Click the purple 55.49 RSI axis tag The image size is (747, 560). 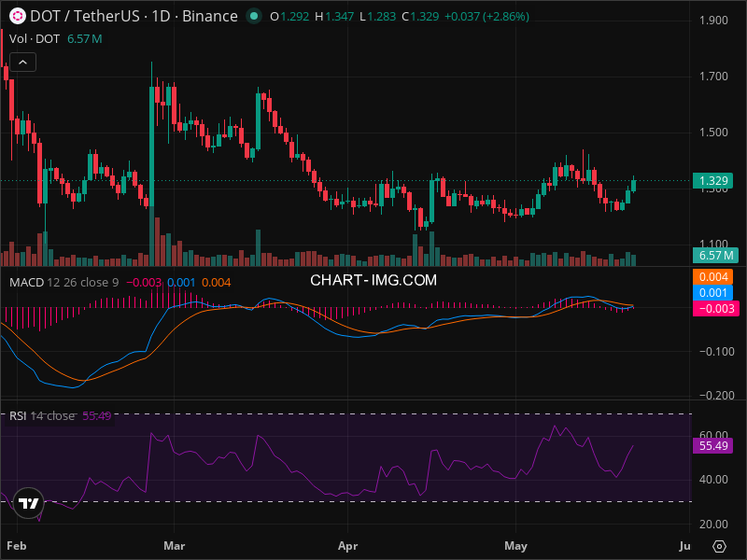(x=712, y=446)
